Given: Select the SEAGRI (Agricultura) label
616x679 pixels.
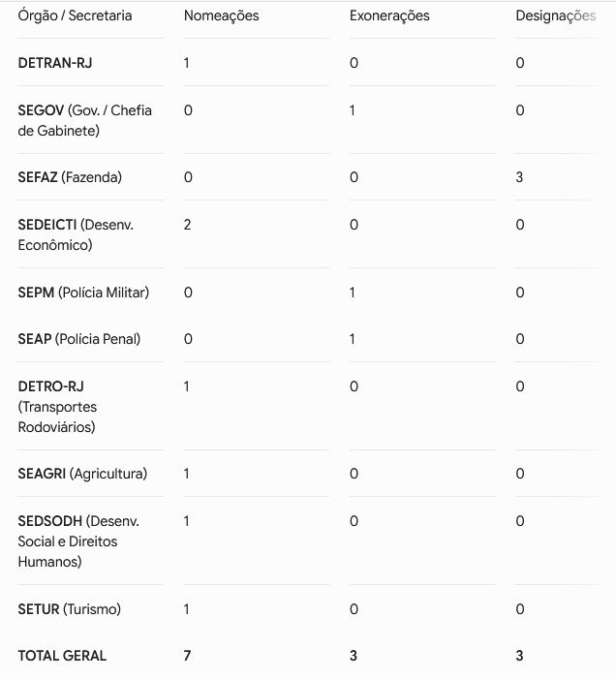Looking at the screenshot, I should click(82, 474).
